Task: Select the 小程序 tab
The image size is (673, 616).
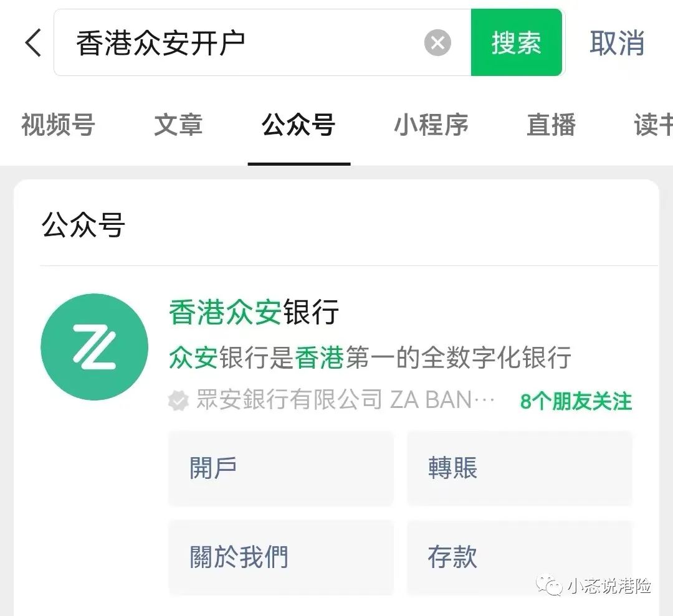Action: click(431, 125)
